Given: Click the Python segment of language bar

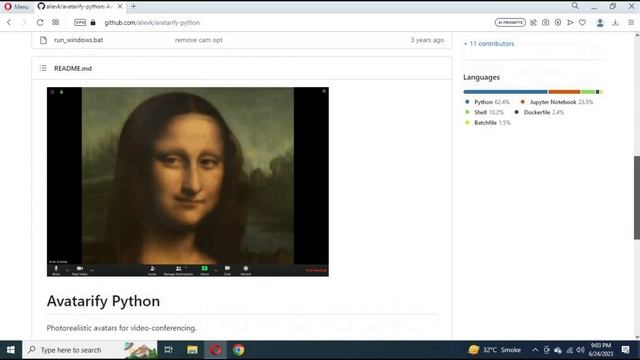Looking at the screenshot, I should click(505, 92).
